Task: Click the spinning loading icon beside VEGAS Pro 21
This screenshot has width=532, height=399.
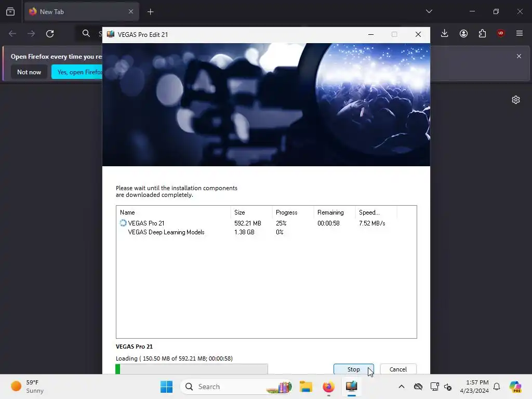Action: pos(123,223)
